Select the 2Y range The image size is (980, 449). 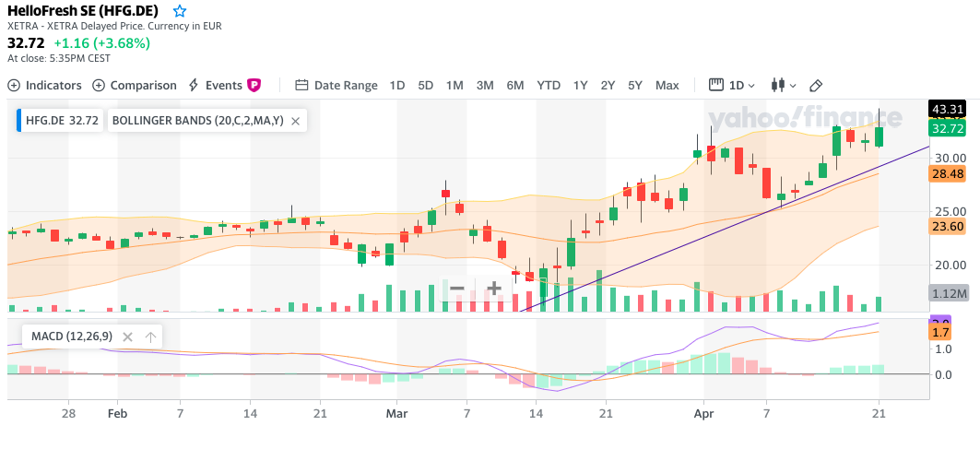click(x=608, y=85)
